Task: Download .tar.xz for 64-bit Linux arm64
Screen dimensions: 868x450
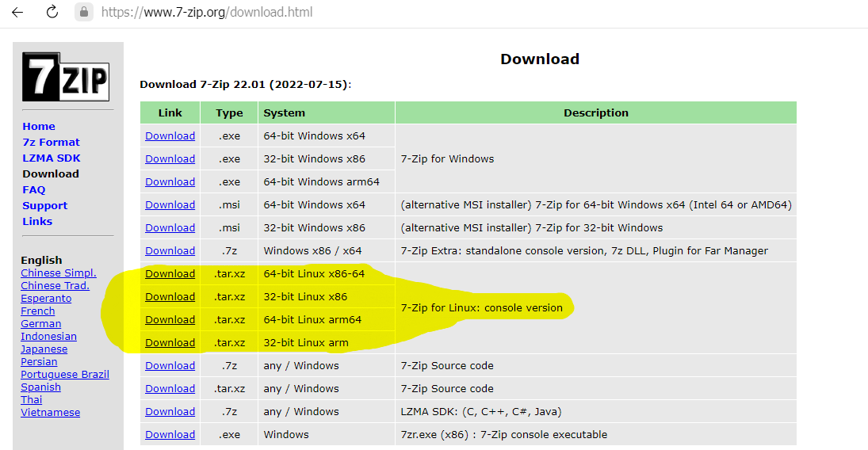Action: [170, 319]
